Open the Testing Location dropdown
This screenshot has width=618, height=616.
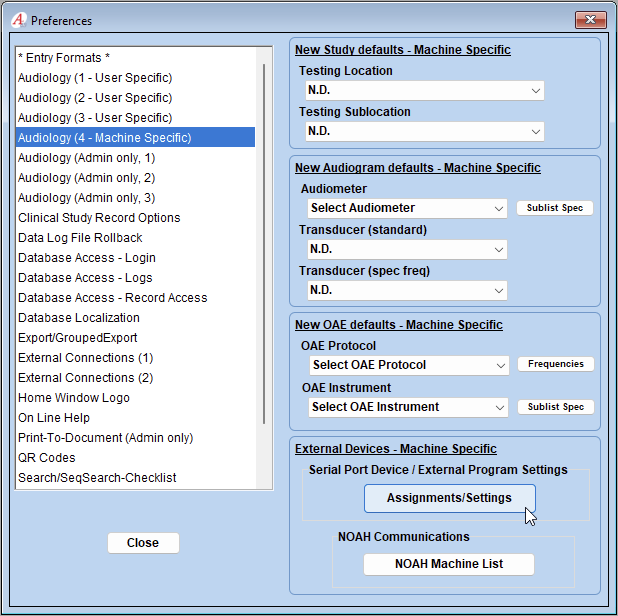pyautogui.click(x=422, y=91)
